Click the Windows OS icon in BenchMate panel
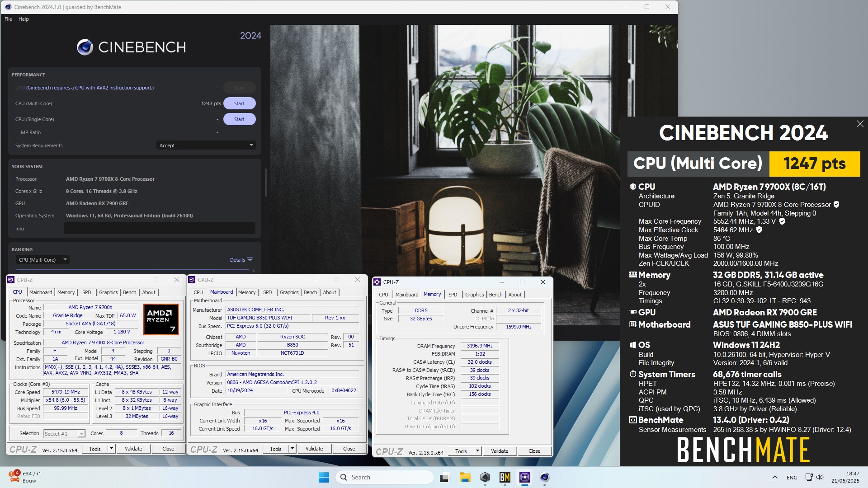 click(x=633, y=345)
